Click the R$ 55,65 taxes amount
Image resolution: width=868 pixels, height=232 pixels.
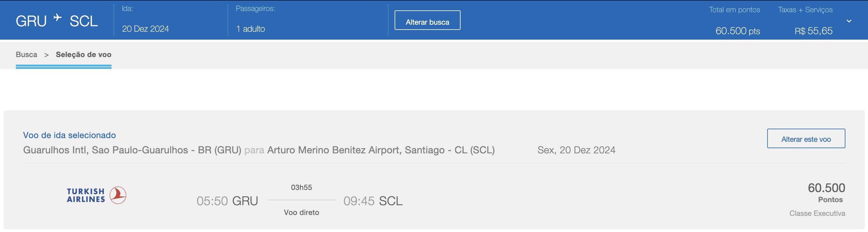pos(813,31)
